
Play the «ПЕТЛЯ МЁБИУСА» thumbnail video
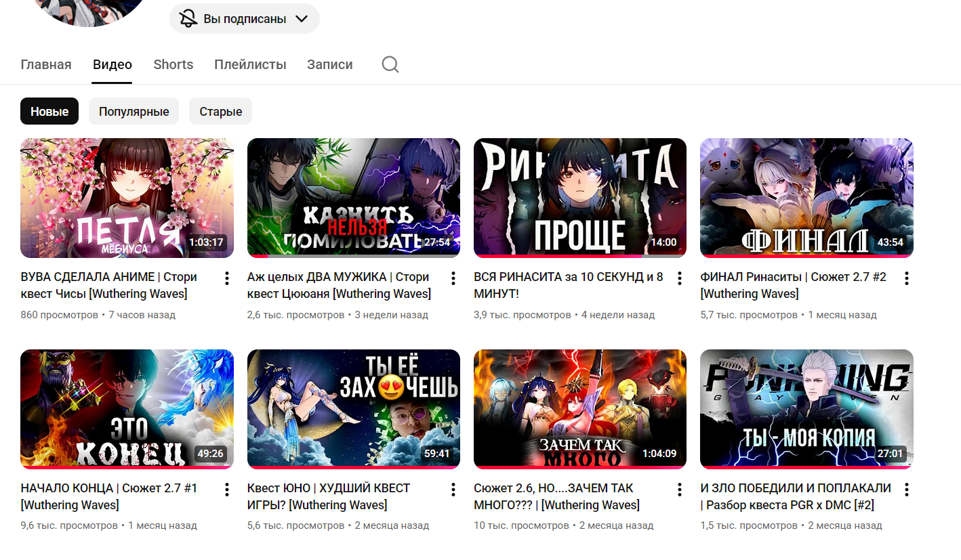pos(127,198)
